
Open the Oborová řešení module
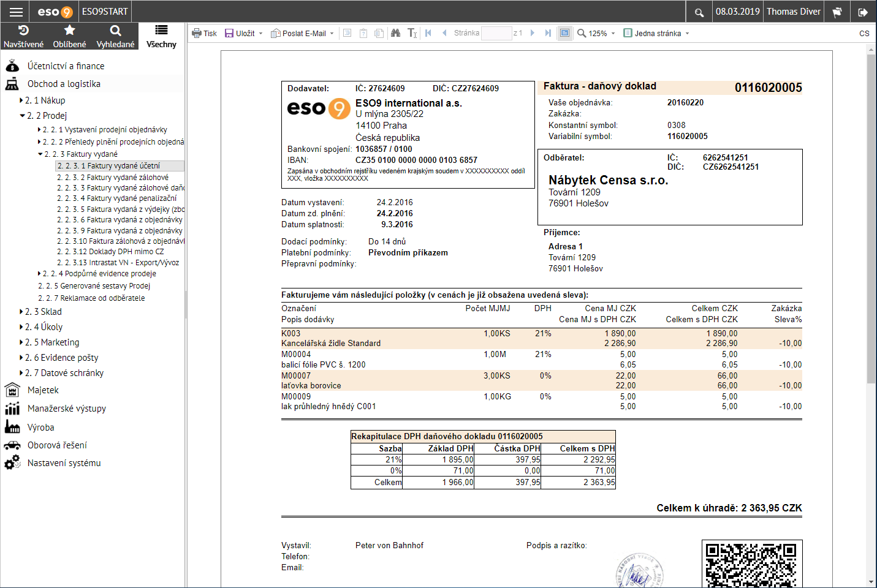point(57,445)
